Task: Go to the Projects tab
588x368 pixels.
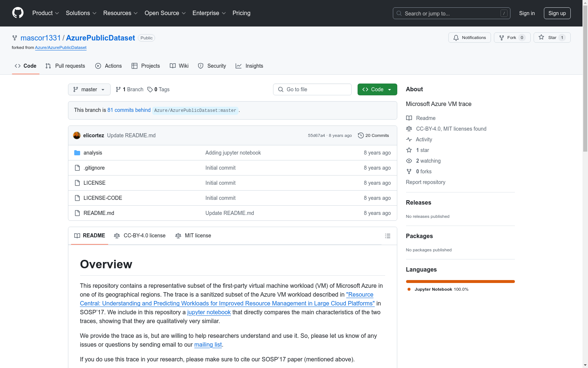Action: 146,66
